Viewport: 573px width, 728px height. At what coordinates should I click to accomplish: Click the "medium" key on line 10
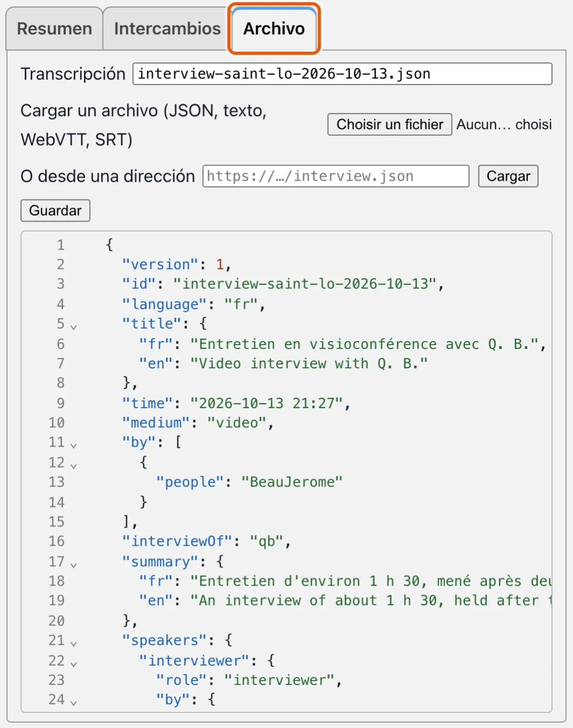[x=156, y=423]
